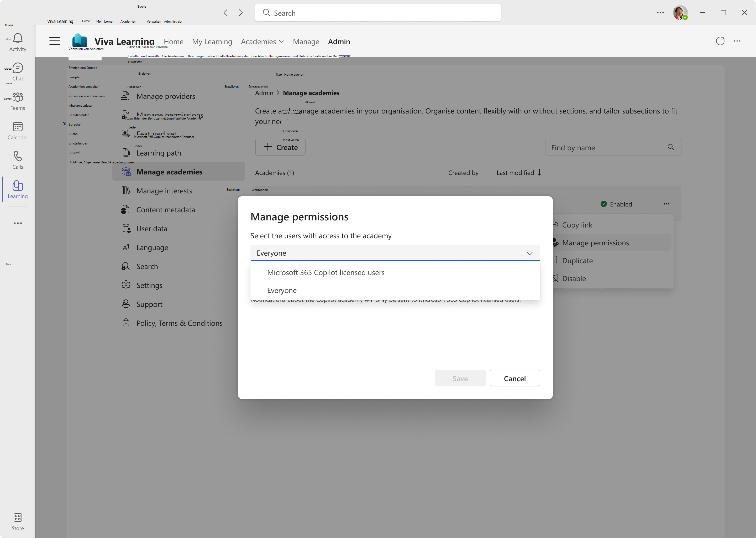Select Microsoft 365 Copilot licensed users option
Screen dimensions: 756x538
point(326,272)
